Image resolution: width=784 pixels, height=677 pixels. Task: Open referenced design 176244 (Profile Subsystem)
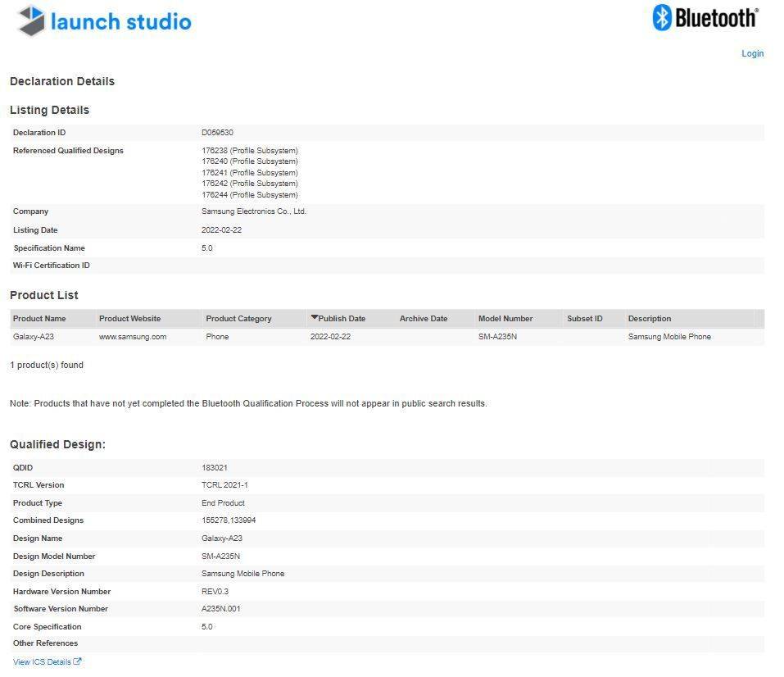coord(250,195)
